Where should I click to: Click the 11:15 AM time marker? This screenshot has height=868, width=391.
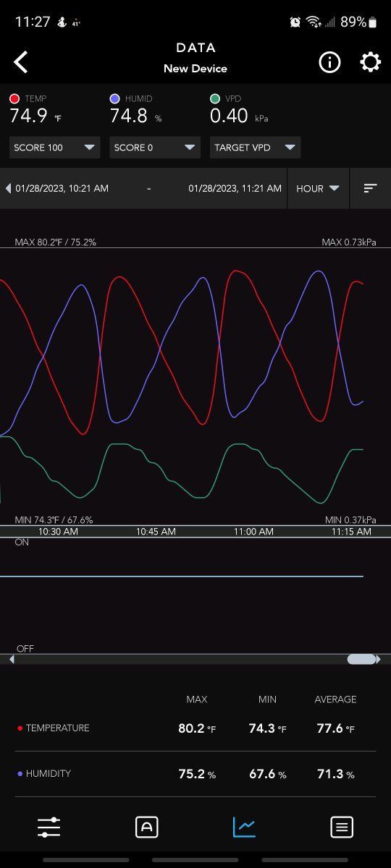351,531
